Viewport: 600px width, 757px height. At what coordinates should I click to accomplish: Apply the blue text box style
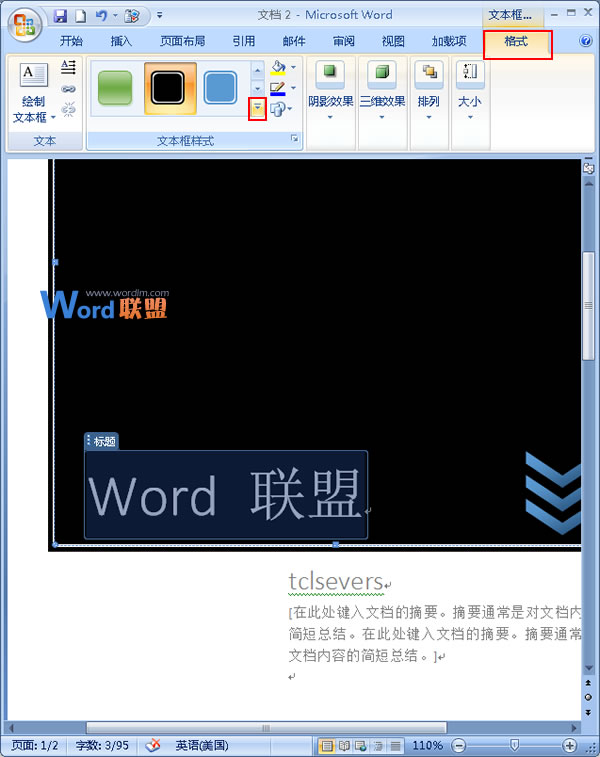coord(220,88)
